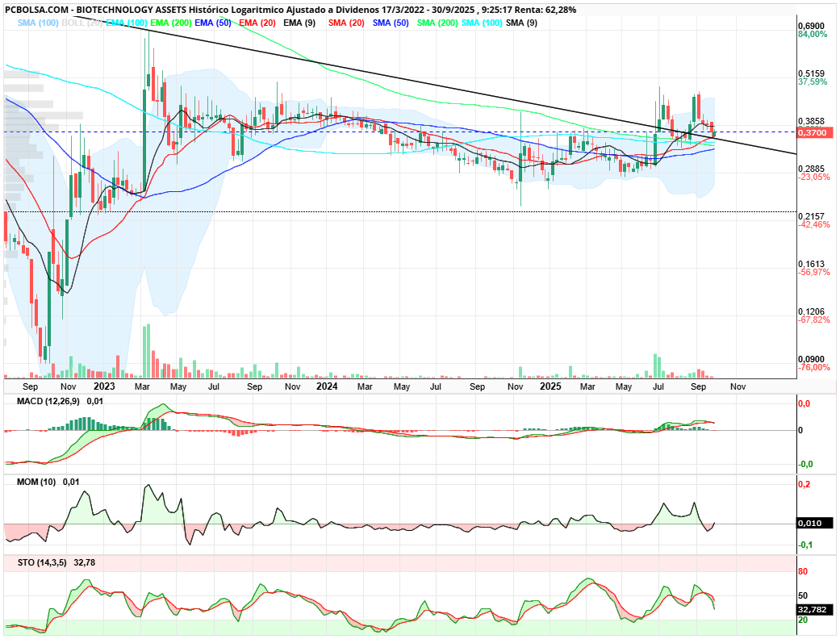
Task: Click the red EMA (20) legend label
Action: [257, 23]
